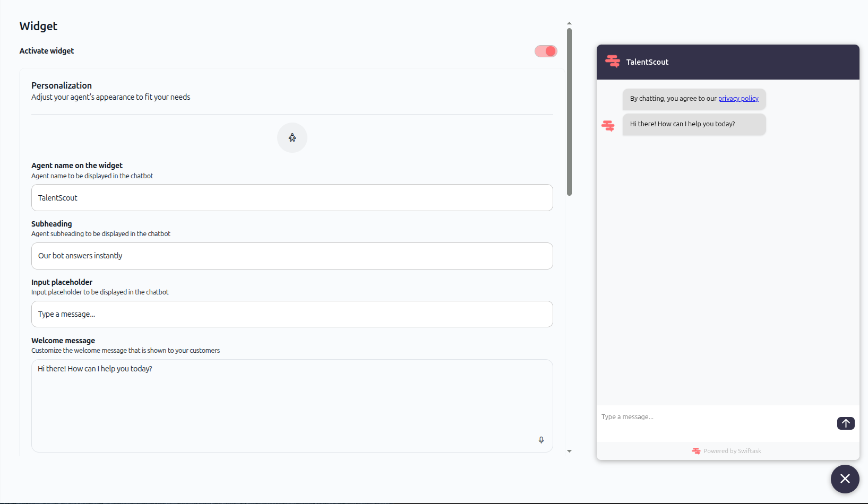Click "Customize the welcome message" description text
The width and height of the screenshot is (868, 504).
point(125,351)
